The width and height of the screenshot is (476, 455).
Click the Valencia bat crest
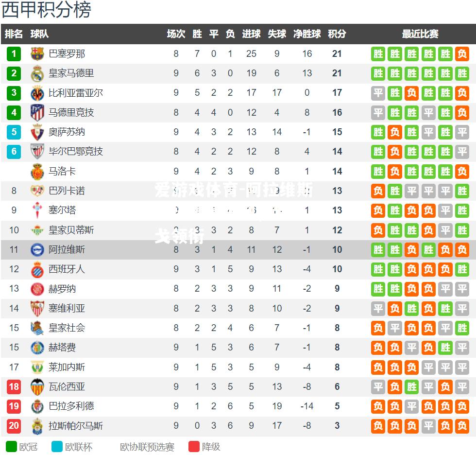[x=37, y=386]
